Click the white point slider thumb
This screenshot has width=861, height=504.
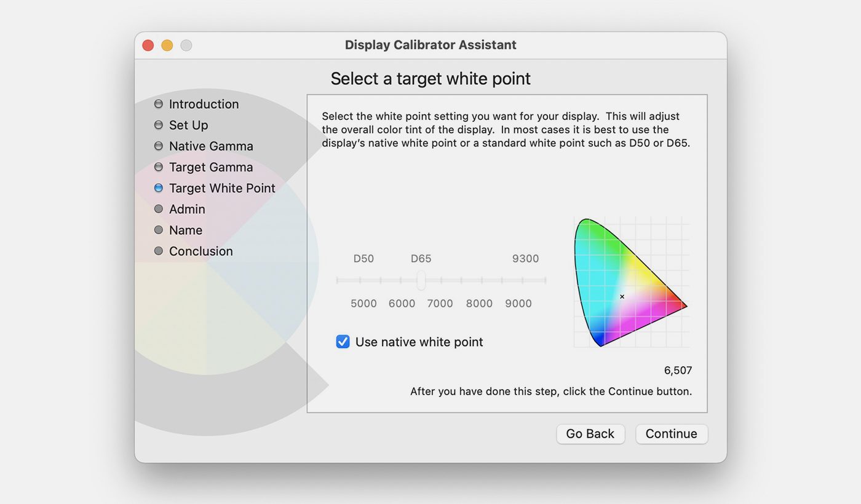(421, 281)
